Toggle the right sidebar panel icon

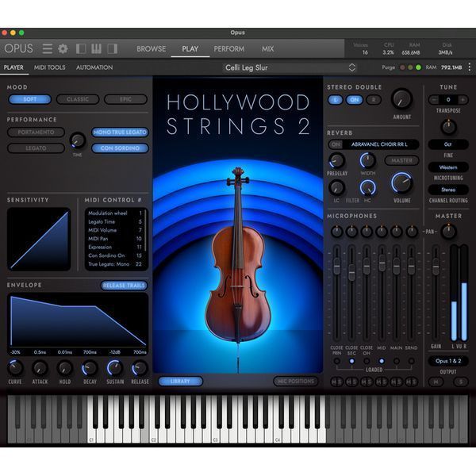113,48
